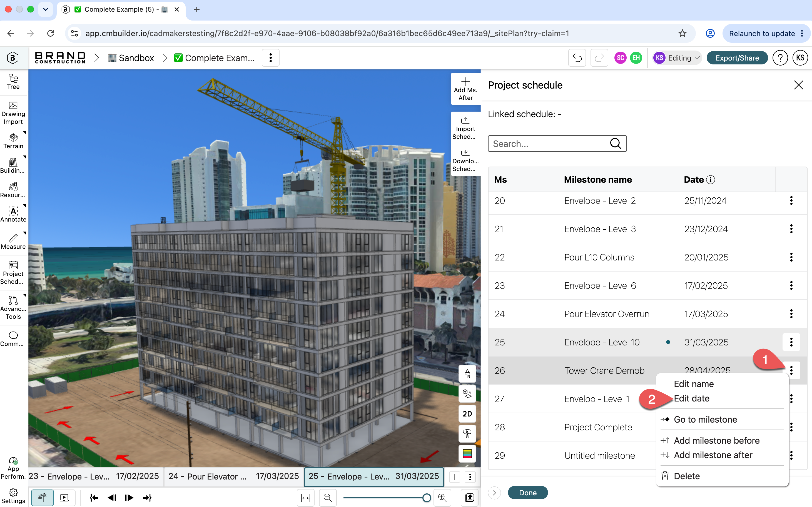Open options for Envelope - Level 10
Viewport: 812px width, 507px height.
pyautogui.click(x=791, y=342)
